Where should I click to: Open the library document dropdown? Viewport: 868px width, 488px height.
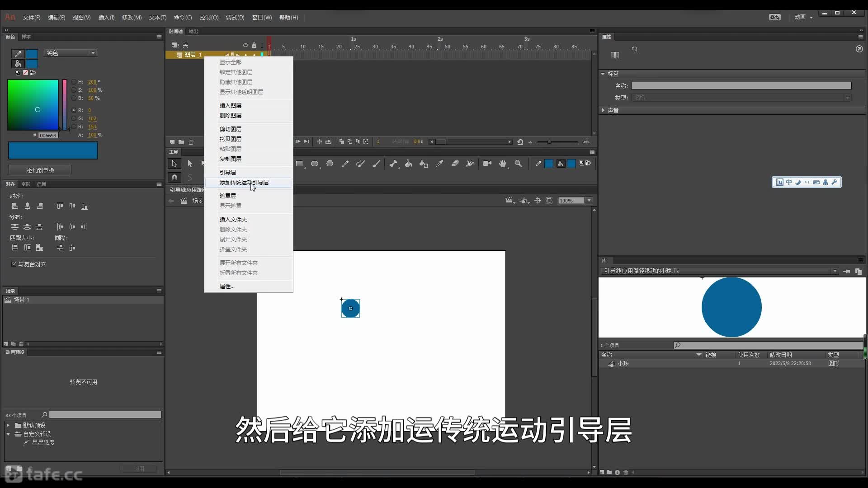point(835,271)
